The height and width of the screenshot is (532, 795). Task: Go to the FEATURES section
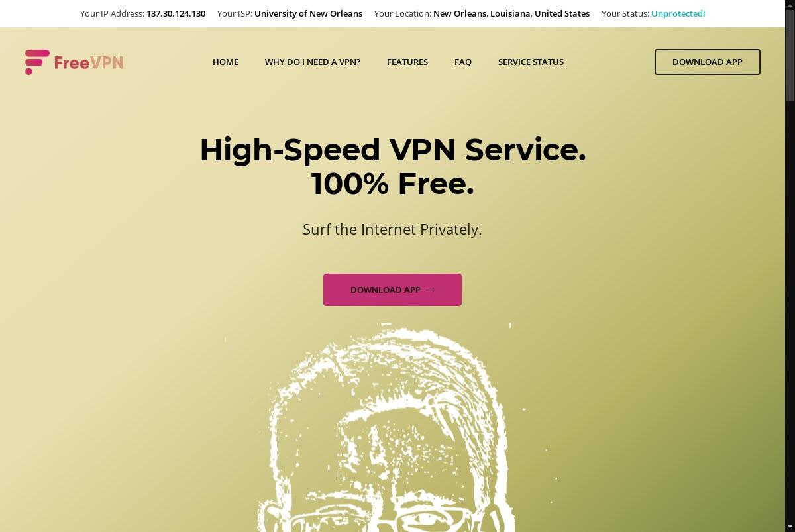(407, 62)
